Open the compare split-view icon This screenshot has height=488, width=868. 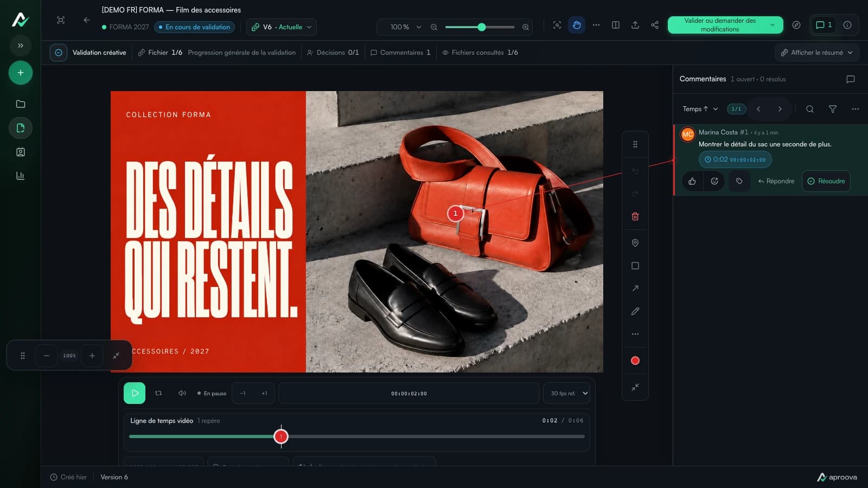click(616, 25)
